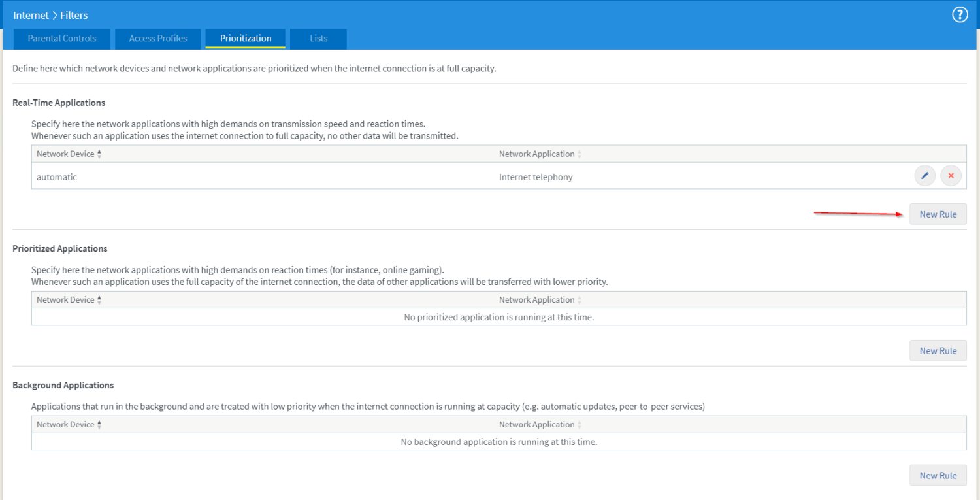Create a New Rule for Background Applications

[x=938, y=475]
